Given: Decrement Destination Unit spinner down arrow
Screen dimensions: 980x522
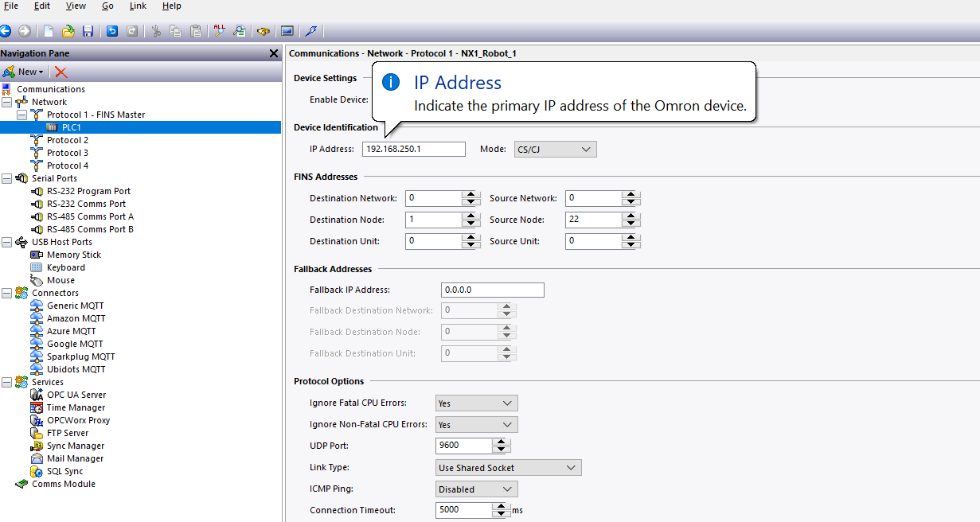Looking at the screenshot, I should tap(471, 245).
